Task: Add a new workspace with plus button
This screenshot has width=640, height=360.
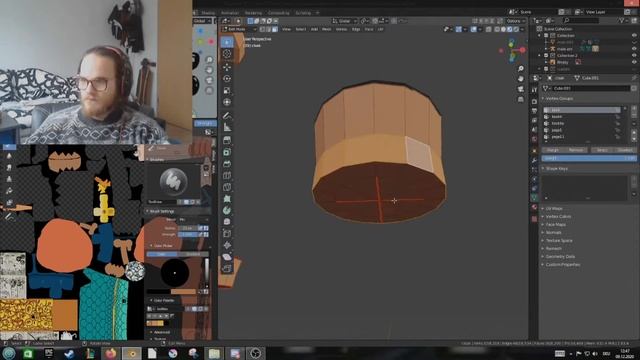Action: click(x=318, y=13)
